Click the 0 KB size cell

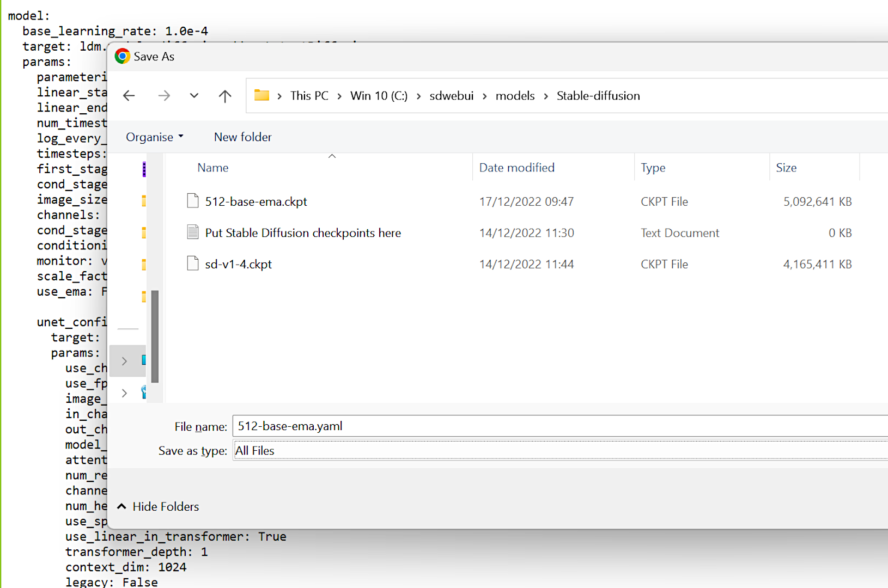pos(840,233)
